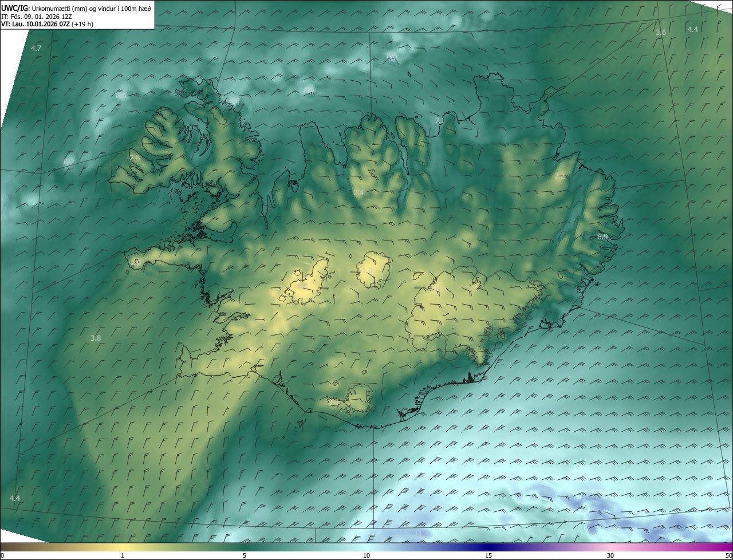
Task: Click the 50 tick on the colour scale
Action: [x=728, y=555]
